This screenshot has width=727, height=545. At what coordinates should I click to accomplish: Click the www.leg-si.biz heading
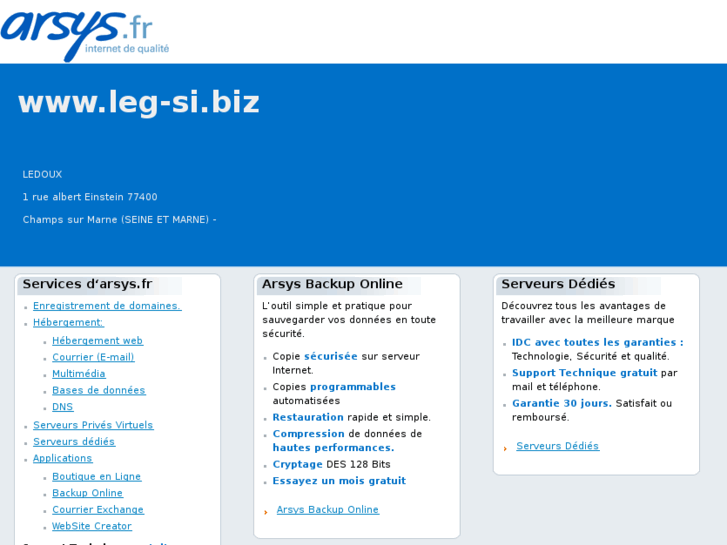pyautogui.click(x=139, y=102)
